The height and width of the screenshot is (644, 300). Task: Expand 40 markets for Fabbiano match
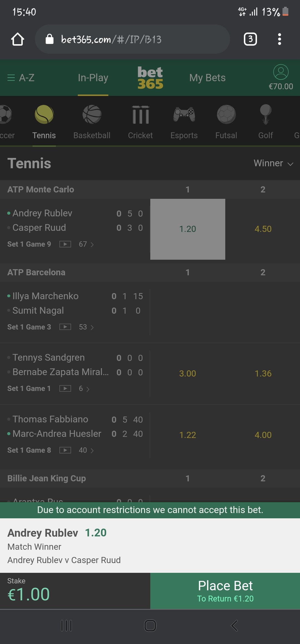pyautogui.click(x=86, y=450)
